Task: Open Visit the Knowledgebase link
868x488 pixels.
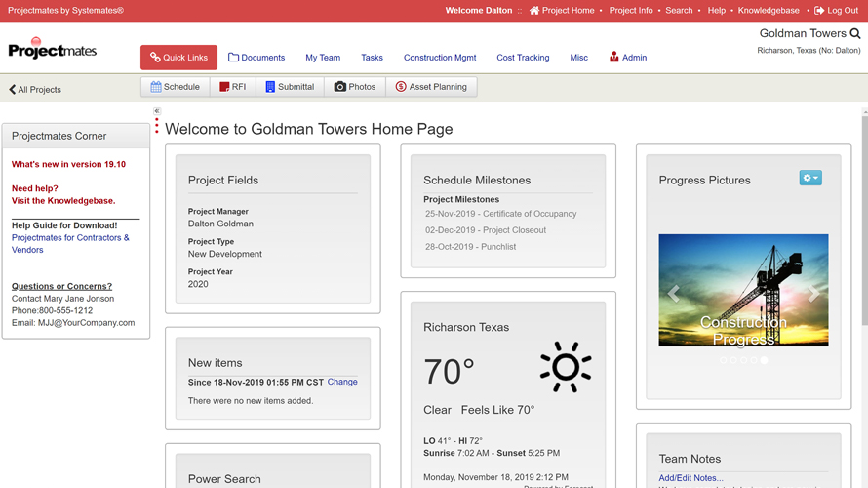Action: pyautogui.click(x=63, y=200)
